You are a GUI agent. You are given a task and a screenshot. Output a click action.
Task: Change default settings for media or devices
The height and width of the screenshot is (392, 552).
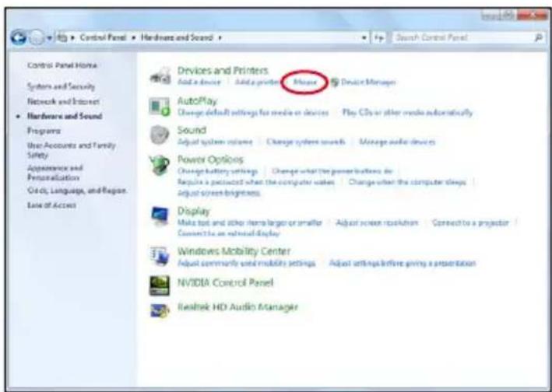click(x=253, y=113)
